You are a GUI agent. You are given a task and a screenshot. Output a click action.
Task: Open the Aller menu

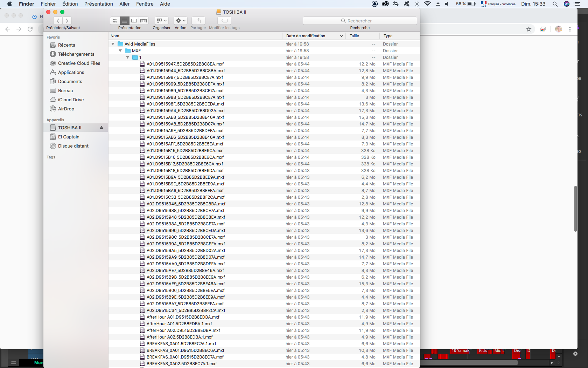(x=125, y=4)
